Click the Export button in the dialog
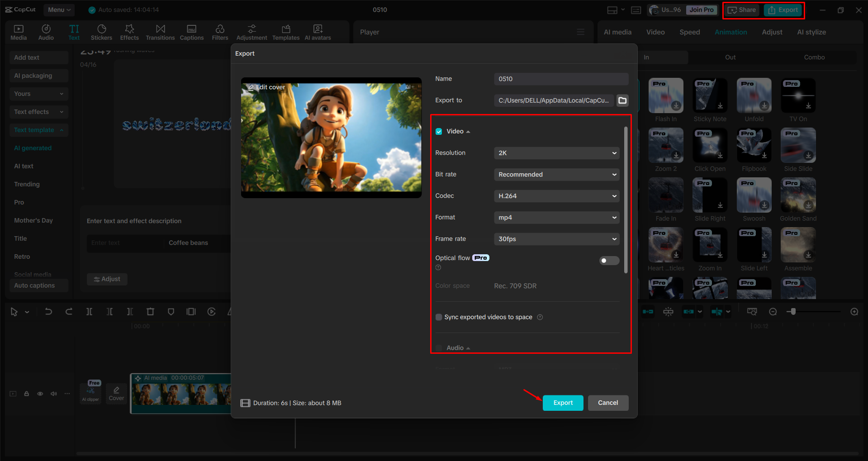 point(562,403)
